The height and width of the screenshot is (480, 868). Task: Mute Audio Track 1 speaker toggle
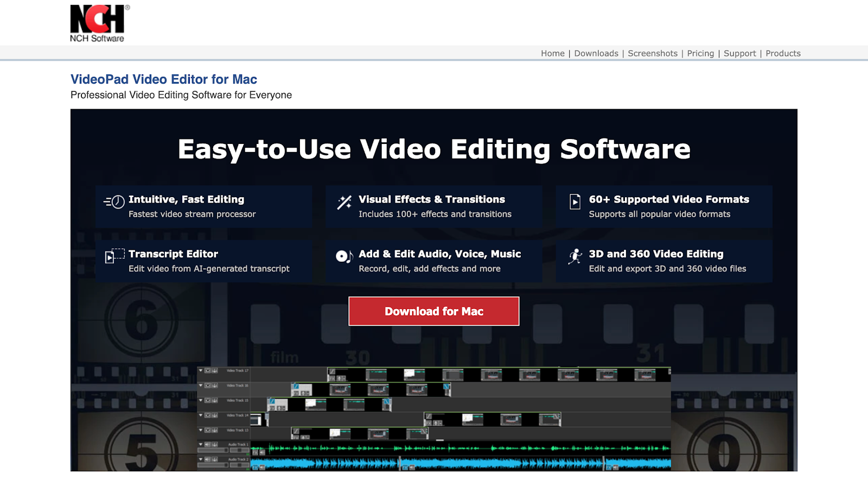point(208,444)
